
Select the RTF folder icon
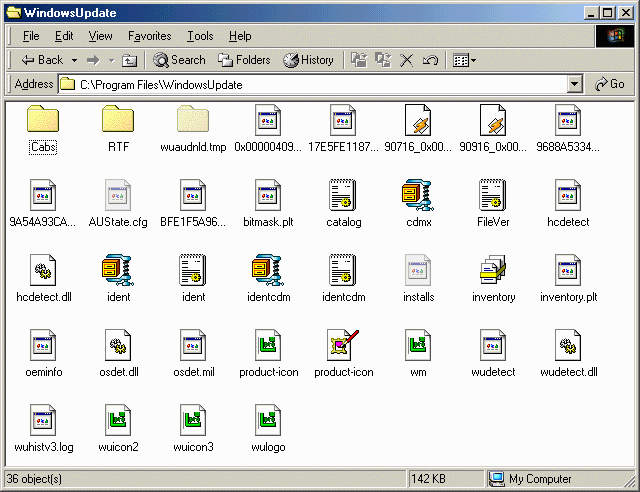click(118, 119)
